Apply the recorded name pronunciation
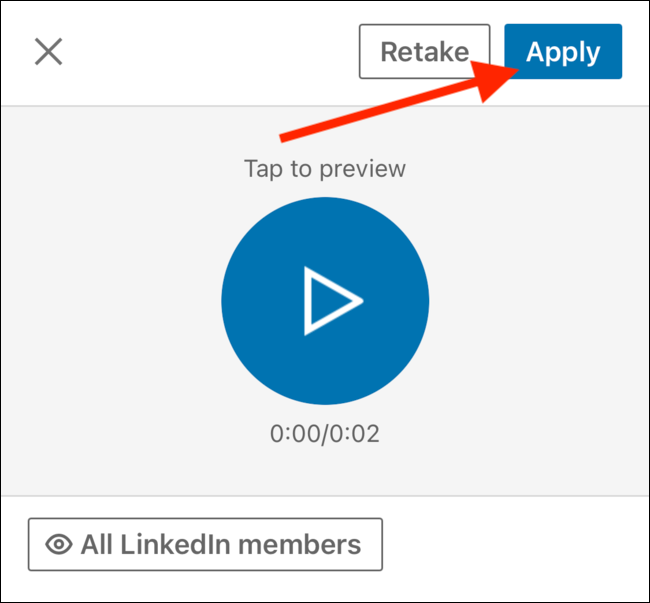Viewport: 650px width, 603px height. [563, 52]
